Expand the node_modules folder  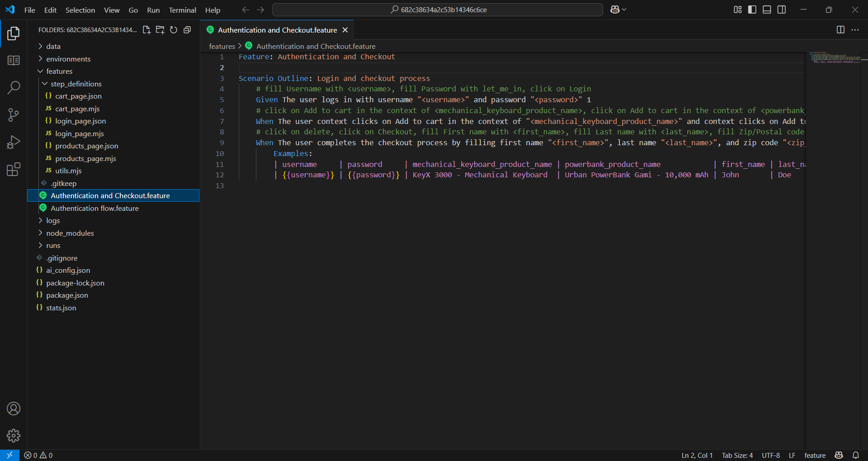[70, 233]
